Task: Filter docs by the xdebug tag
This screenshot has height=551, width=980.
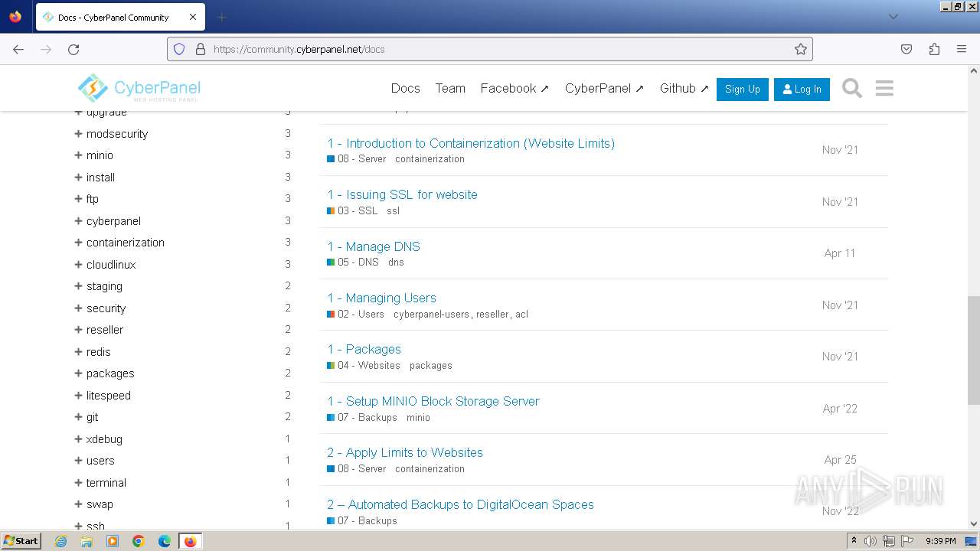Action: coord(104,439)
